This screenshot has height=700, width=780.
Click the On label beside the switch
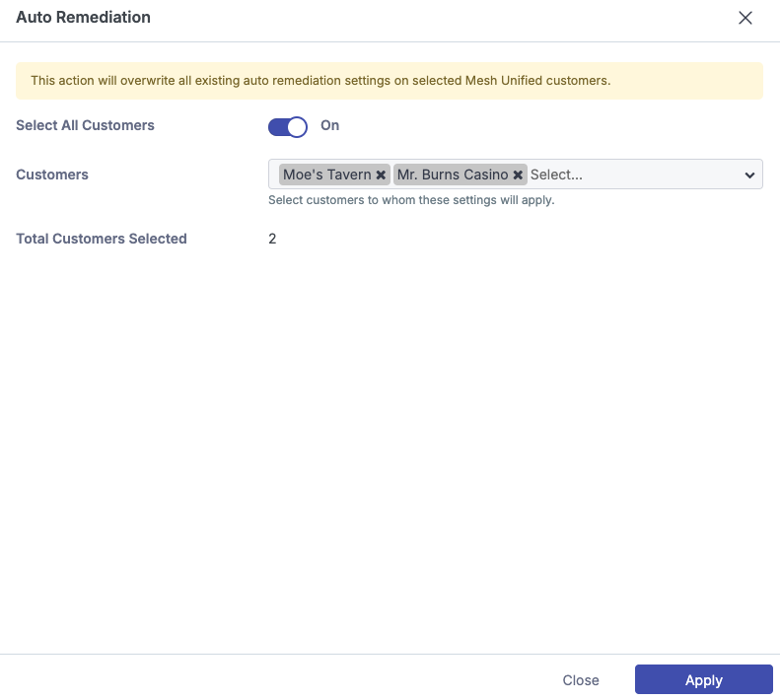330,125
